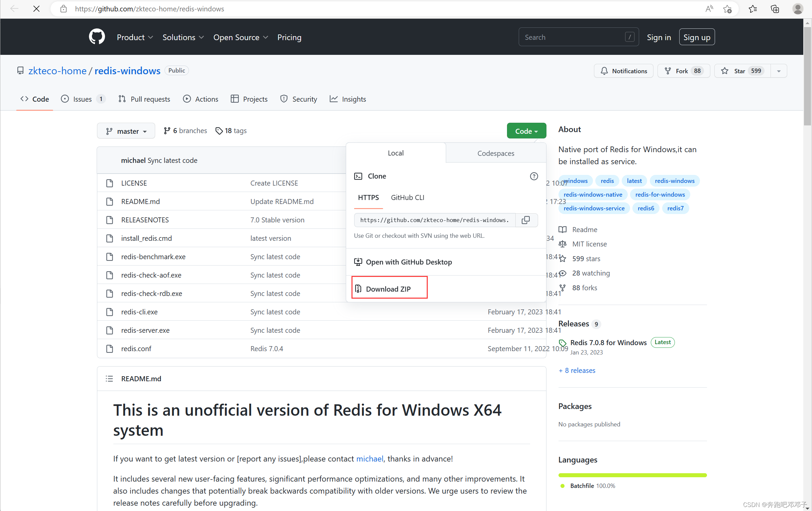Open redis.conf file

136,348
